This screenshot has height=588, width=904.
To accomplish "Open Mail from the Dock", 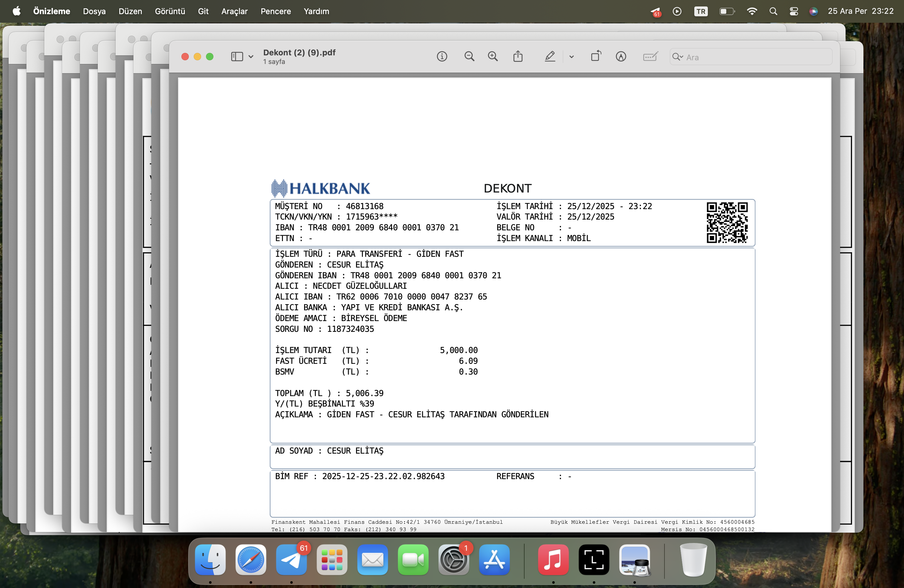I will pyautogui.click(x=373, y=559).
